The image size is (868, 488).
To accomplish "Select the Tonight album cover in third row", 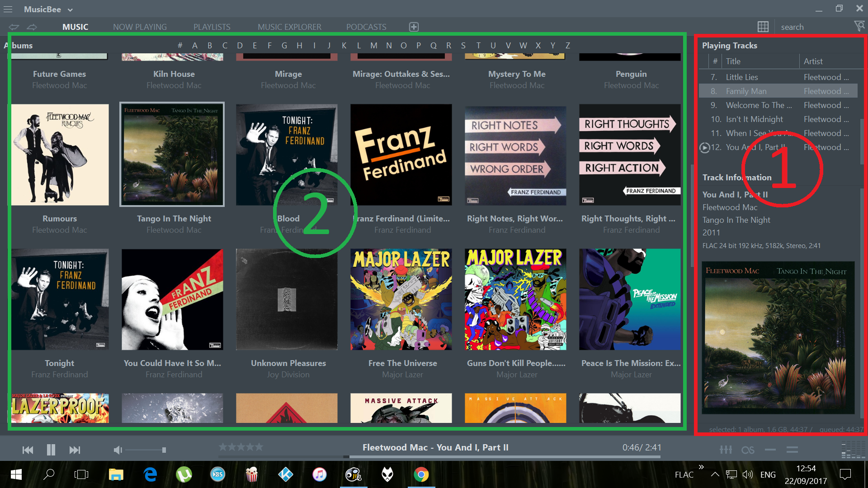I will [60, 299].
